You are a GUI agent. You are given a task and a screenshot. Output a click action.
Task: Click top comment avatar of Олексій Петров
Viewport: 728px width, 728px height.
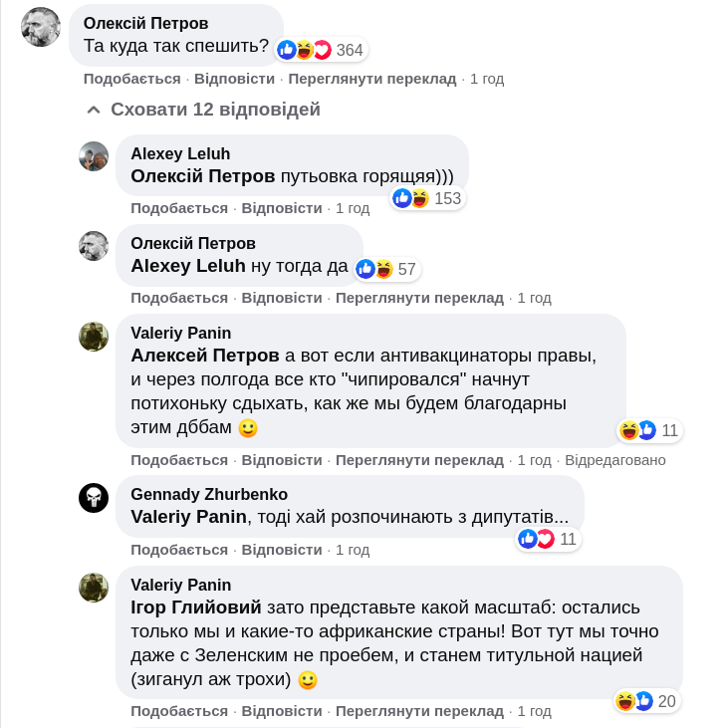click(41, 27)
